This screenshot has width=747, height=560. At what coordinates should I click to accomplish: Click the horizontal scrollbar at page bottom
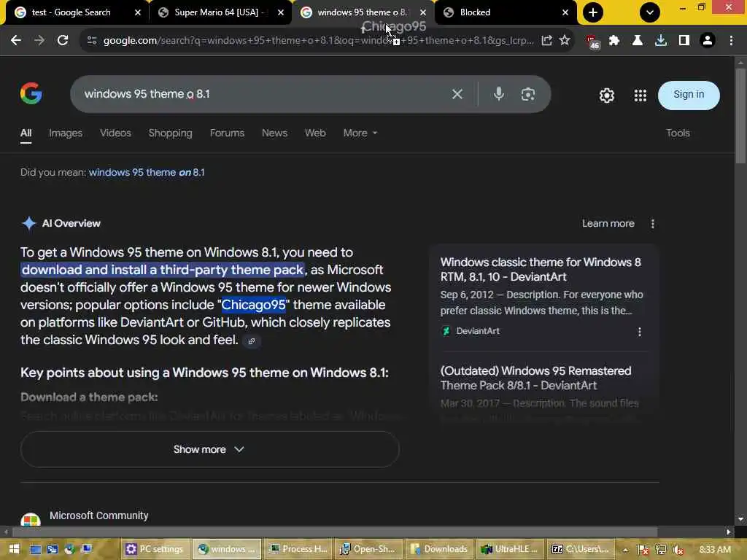tap(334, 532)
